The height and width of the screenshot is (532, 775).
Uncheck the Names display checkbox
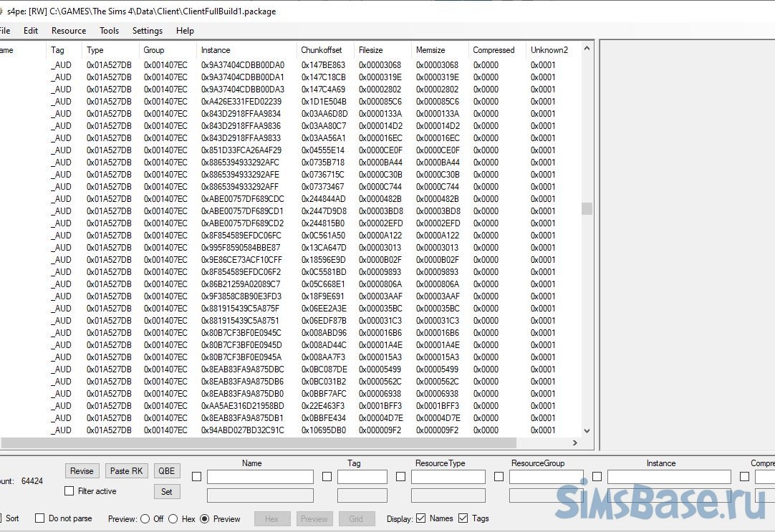click(421, 518)
